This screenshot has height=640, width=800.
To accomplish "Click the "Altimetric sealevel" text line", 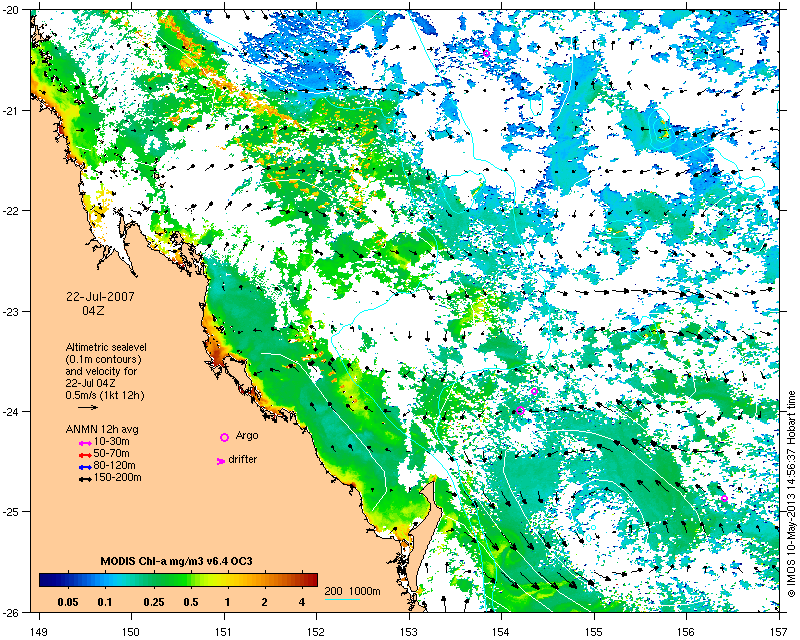I will (106, 347).
